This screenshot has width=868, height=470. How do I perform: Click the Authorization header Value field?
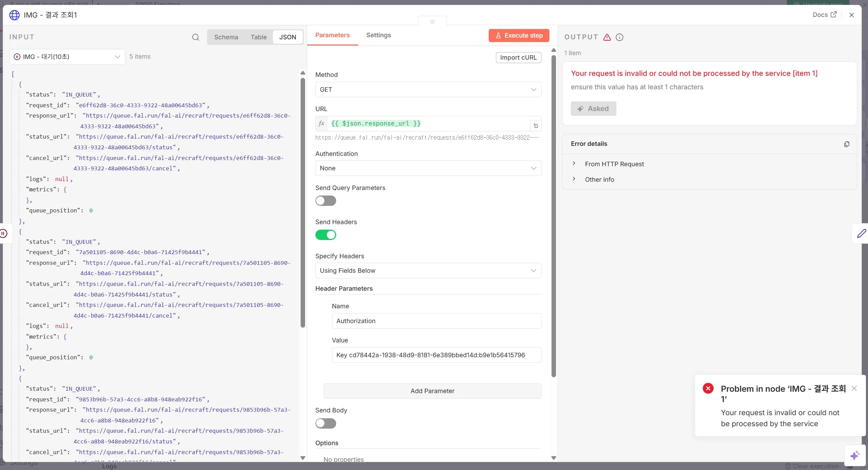coord(436,355)
